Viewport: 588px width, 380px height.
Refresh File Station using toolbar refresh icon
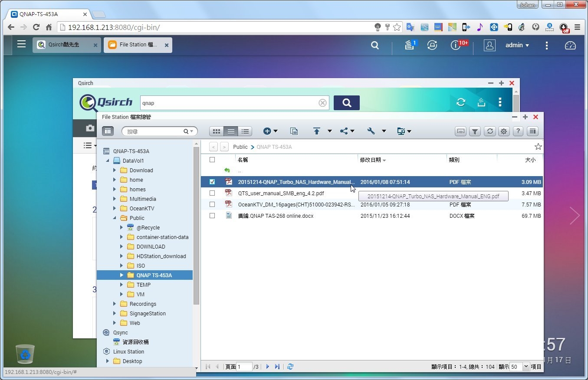(489, 131)
